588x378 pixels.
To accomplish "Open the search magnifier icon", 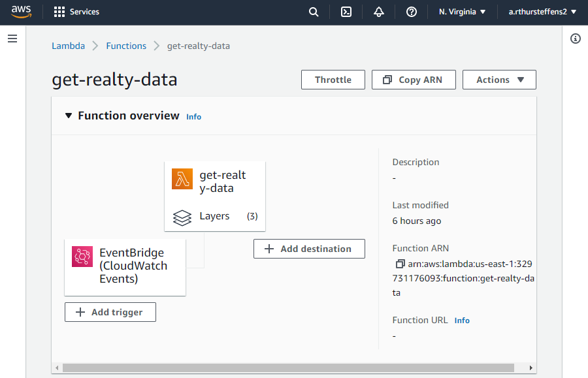I will coord(314,12).
